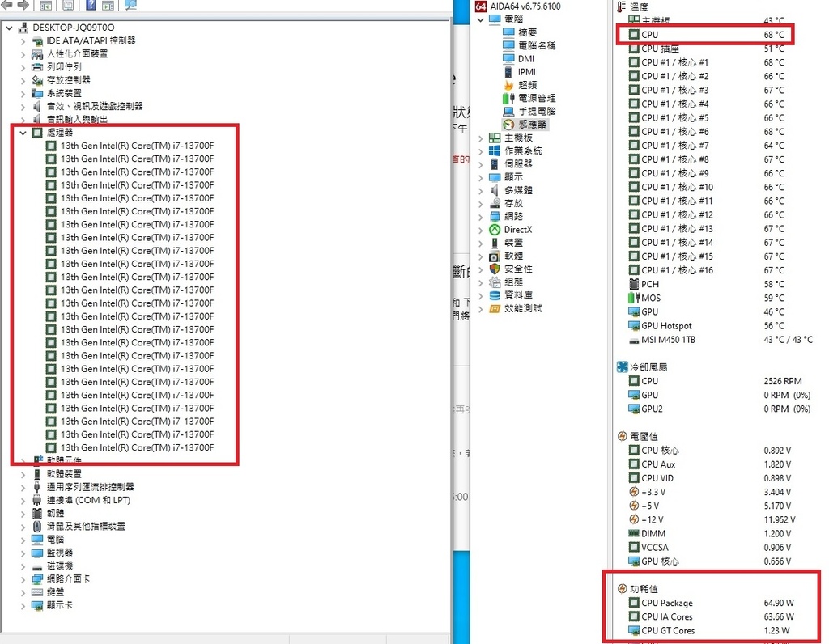Select the 軟體裝置 category
The height and width of the screenshot is (644, 829).
coord(64,474)
